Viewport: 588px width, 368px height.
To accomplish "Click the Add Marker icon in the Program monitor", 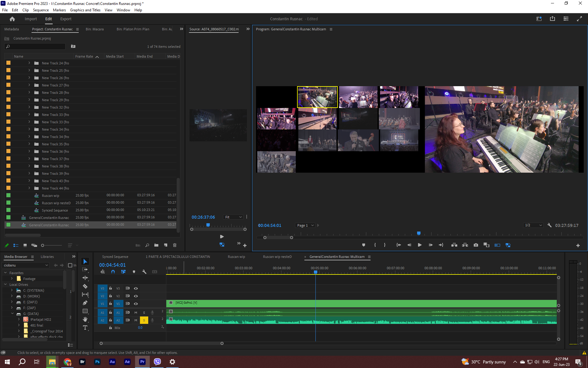I will point(364,245).
